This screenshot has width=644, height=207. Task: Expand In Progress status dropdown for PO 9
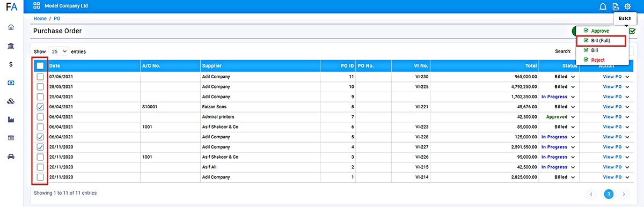[573, 97]
